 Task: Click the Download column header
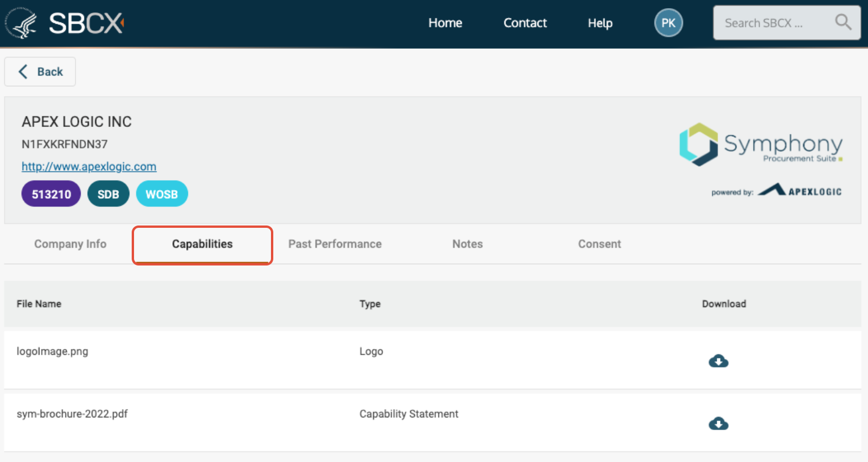pos(724,304)
